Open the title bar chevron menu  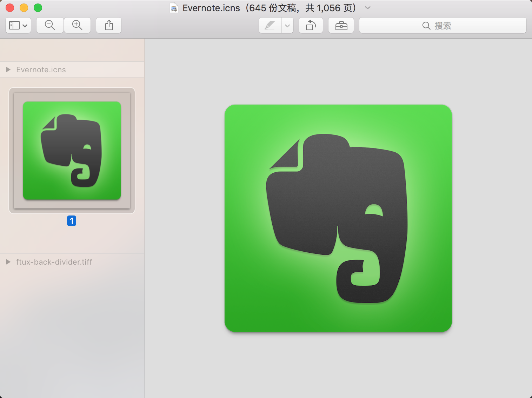[368, 8]
